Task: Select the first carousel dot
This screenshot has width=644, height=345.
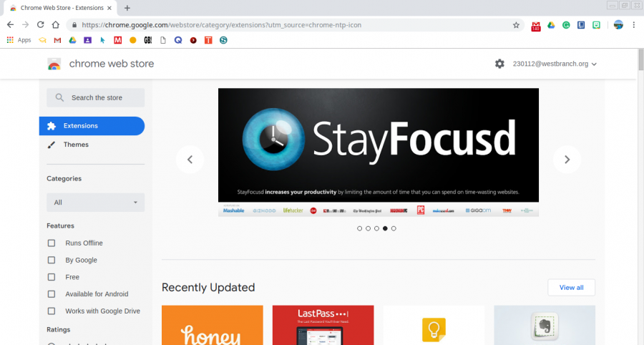Action: point(359,228)
